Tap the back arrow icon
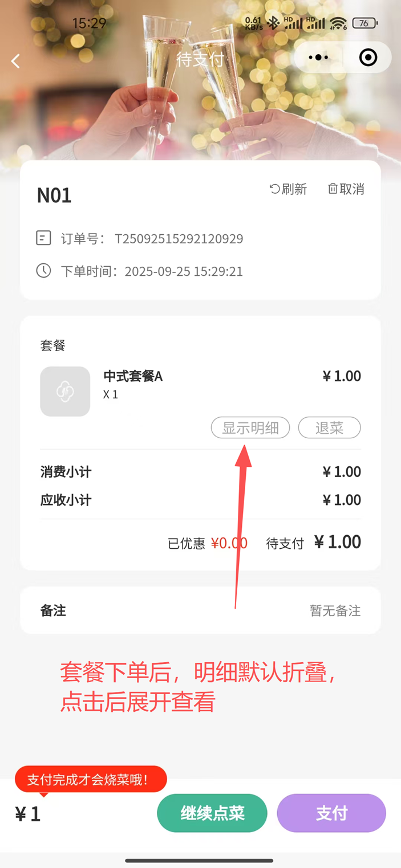 [x=16, y=60]
